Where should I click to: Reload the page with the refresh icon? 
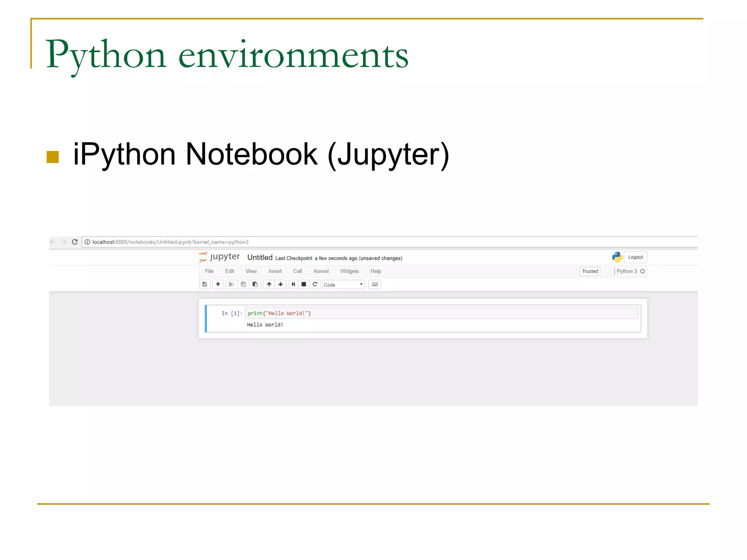(x=75, y=242)
